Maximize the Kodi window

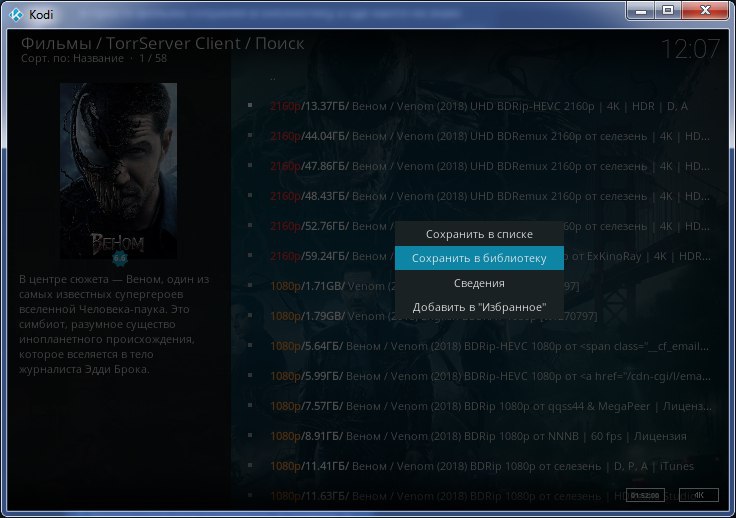(x=668, y=11)
